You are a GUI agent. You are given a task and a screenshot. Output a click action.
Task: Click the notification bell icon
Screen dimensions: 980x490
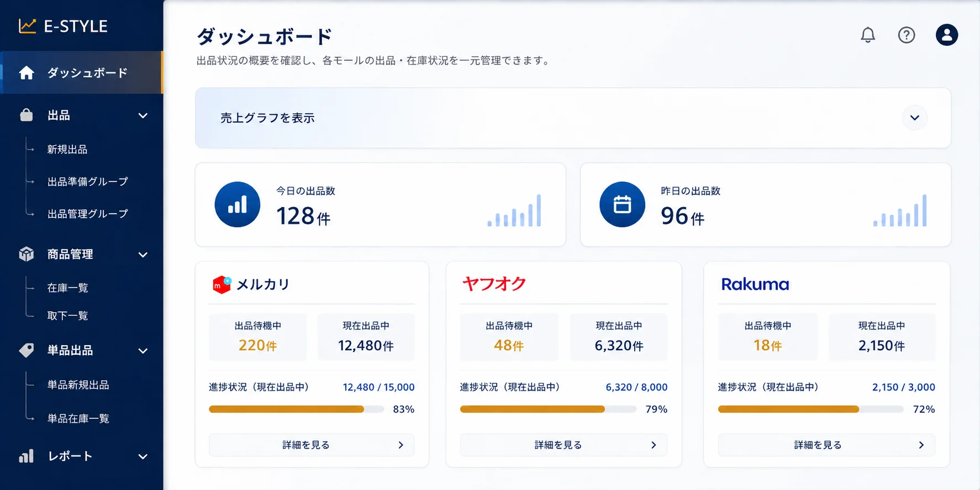click(x=868, y=35)
